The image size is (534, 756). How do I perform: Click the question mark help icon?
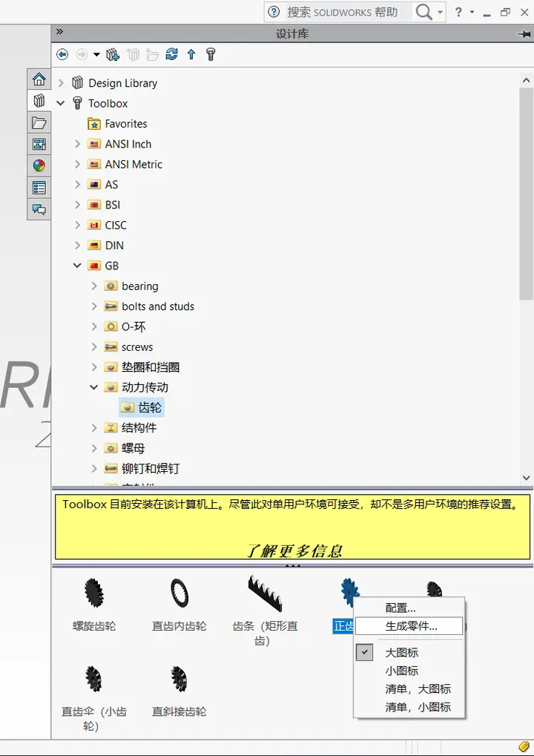459,12
